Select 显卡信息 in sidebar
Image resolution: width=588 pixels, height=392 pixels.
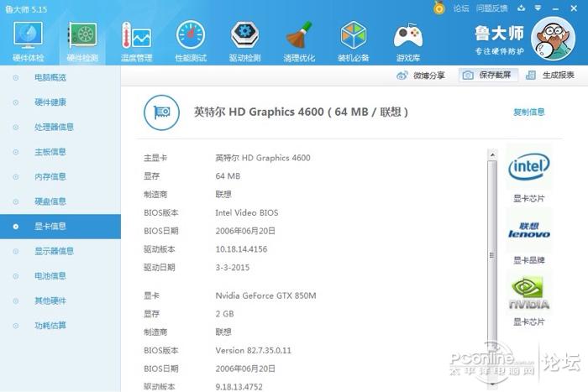pyautogui.click(x=60, y=227)
